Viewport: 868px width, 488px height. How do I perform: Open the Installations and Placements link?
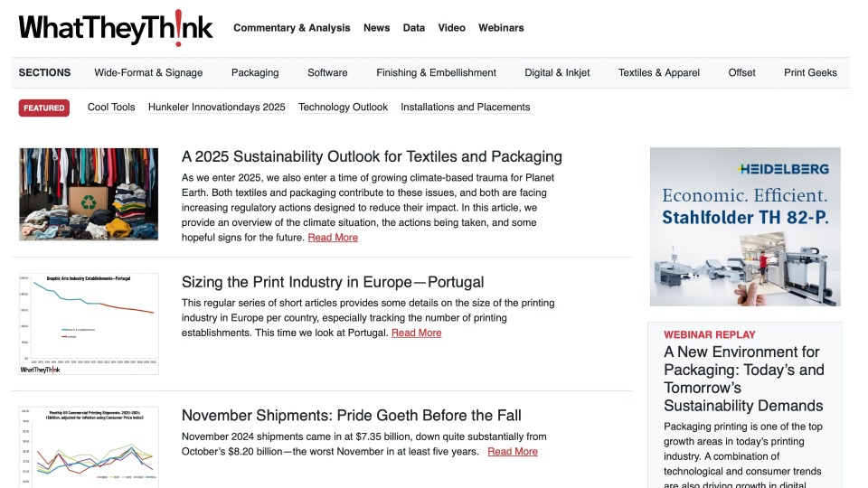465,108
